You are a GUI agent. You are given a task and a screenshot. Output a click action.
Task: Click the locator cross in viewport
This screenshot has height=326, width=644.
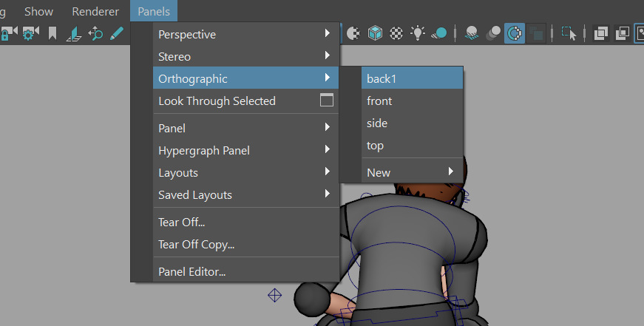(x=275, y=295)
